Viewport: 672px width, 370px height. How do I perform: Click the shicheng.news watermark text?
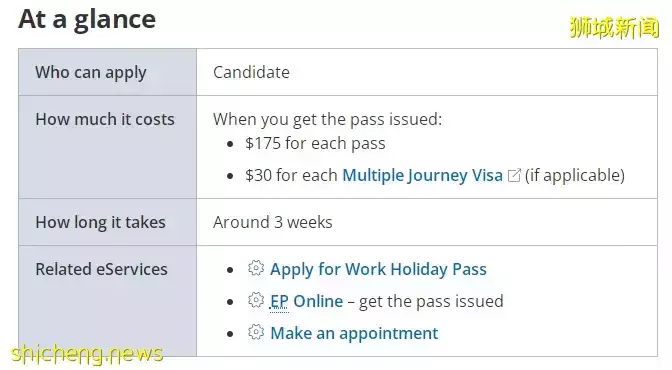click(x=87, y=354)
